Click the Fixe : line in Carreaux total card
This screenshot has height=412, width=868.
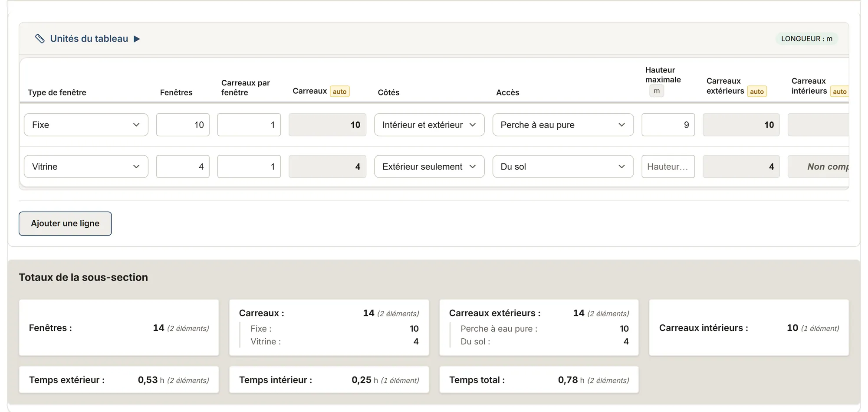334,329
